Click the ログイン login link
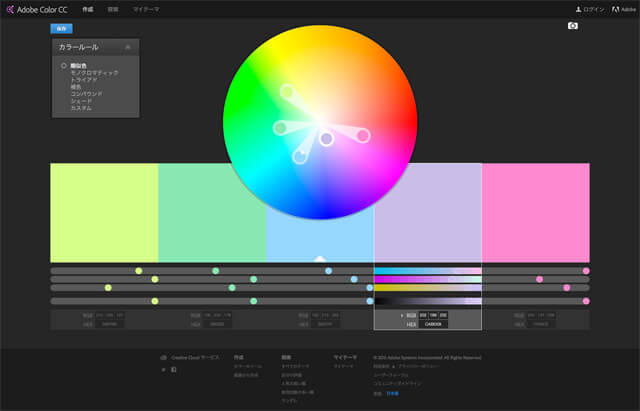Screen dimensions: 640x411 click(594, 9)
